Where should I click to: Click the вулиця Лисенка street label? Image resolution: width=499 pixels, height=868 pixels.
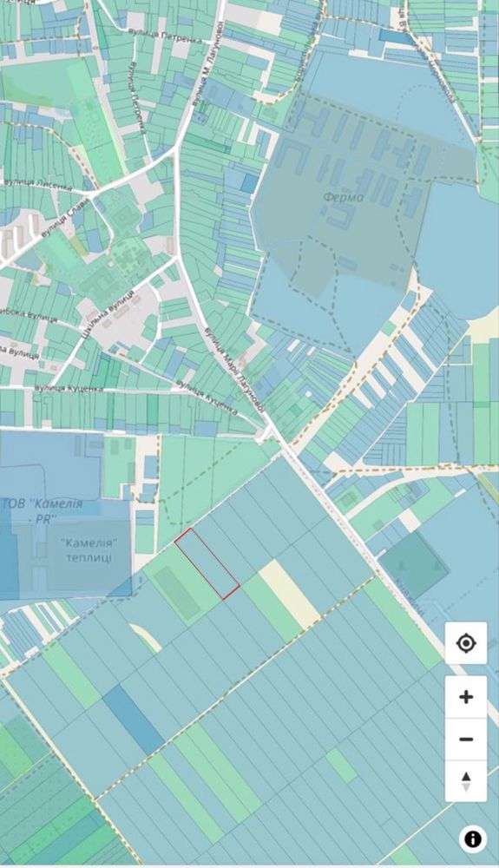(38, 186)
